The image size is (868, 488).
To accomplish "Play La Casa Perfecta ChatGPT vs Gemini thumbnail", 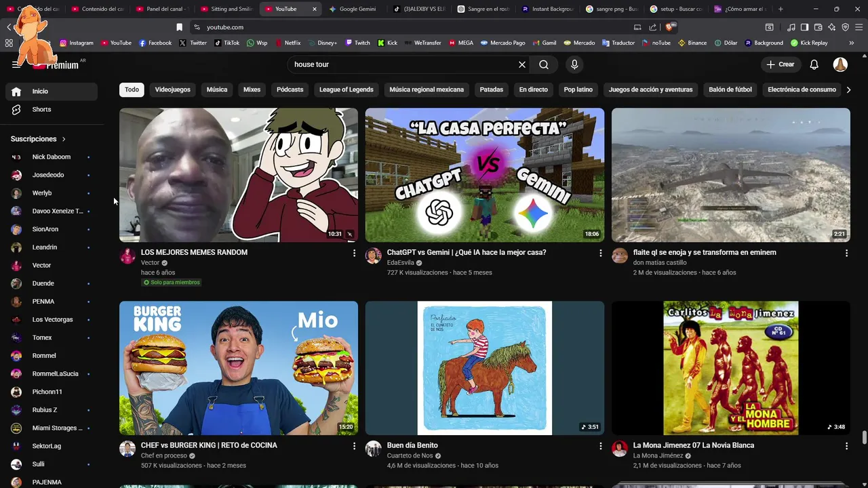I will tap(485, 175).
